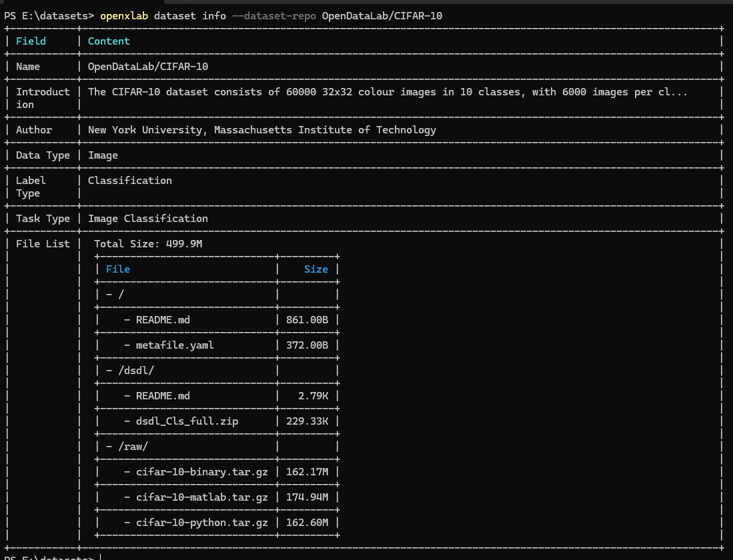This screenshot has width=733, height=560.
Task: Select the dsdl_Cls_full.zip file entry
Action: point(187,421)
